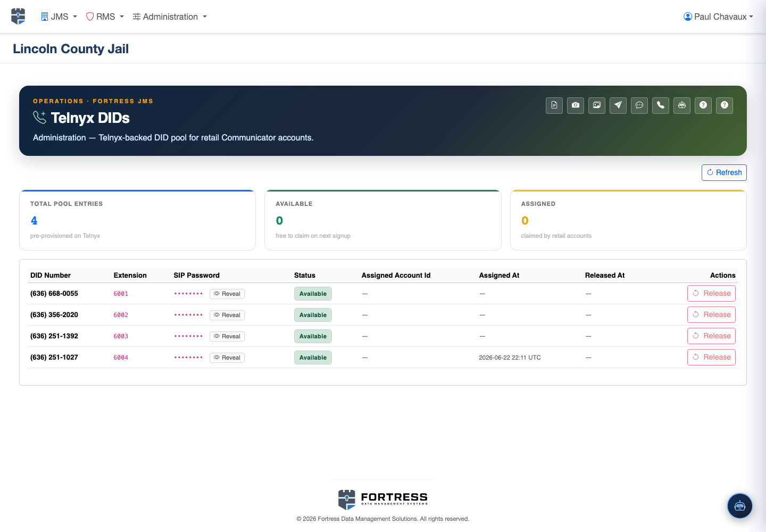Open the chat bubble icon in banner
This screenshot has width=766, height=532.
tap(639, 105)
